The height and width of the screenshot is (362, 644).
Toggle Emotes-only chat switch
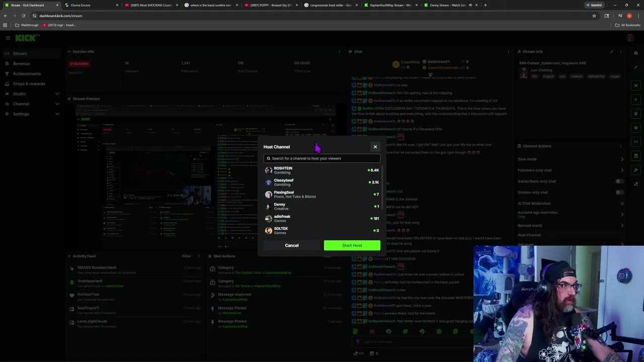click(x=619, y=192)
